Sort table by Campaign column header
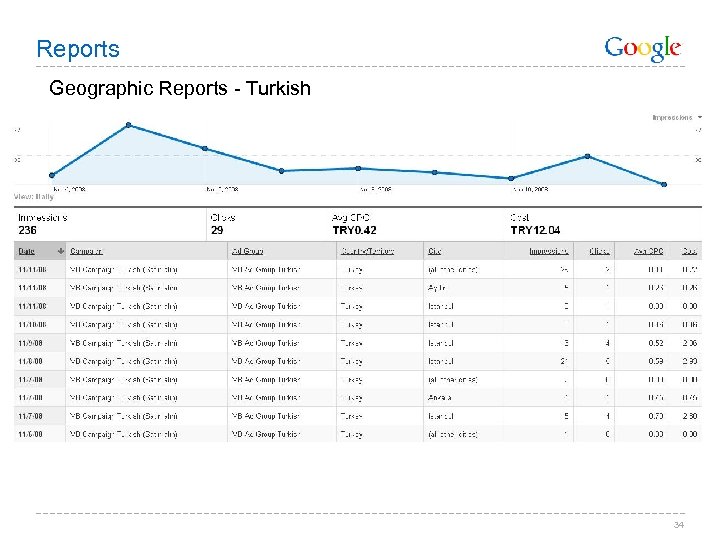Image resolution: width=720 pixels, height=540 pixels. [x=86, y=251]
